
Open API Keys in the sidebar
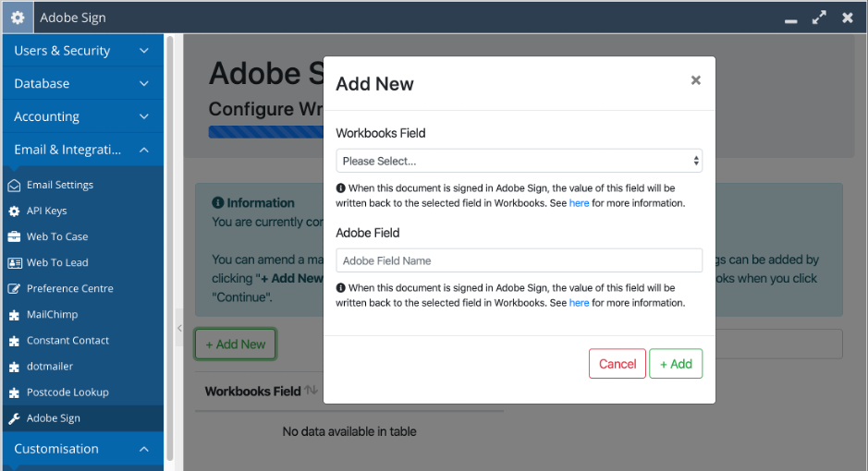[x=83, y=211]
